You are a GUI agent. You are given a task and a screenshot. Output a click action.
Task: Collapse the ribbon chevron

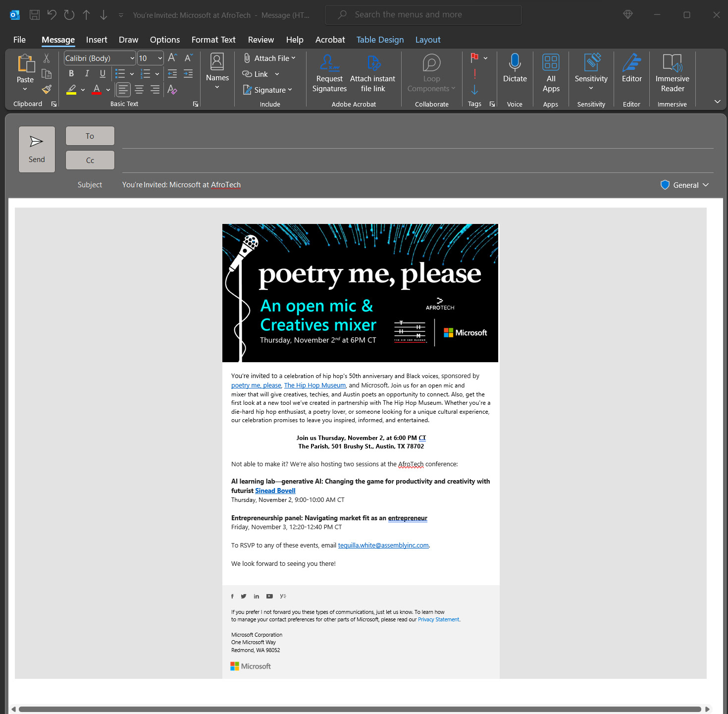click(x=717, y=102)
